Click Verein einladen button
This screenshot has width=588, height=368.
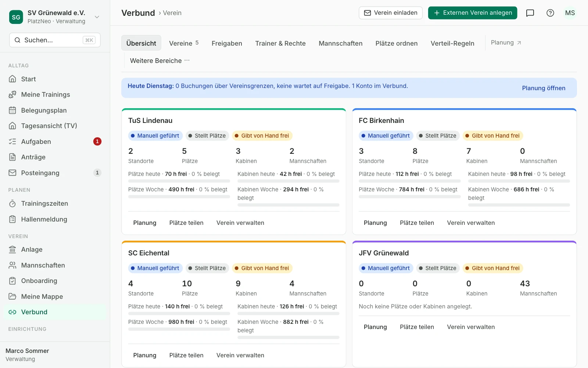[391, 13]
